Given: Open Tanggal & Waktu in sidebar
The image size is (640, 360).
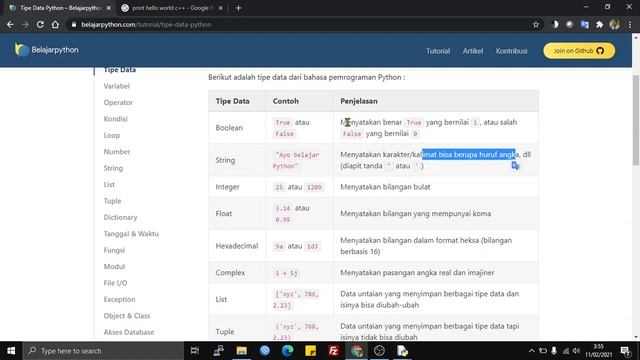Looking at the screenshot, I should click(131, 233).
